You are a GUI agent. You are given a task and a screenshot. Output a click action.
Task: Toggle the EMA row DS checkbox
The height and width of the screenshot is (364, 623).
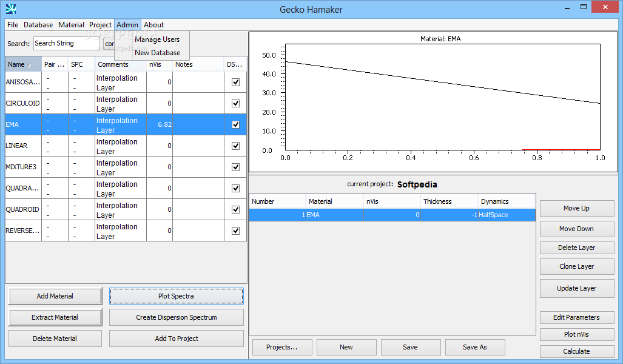point(235,125)
